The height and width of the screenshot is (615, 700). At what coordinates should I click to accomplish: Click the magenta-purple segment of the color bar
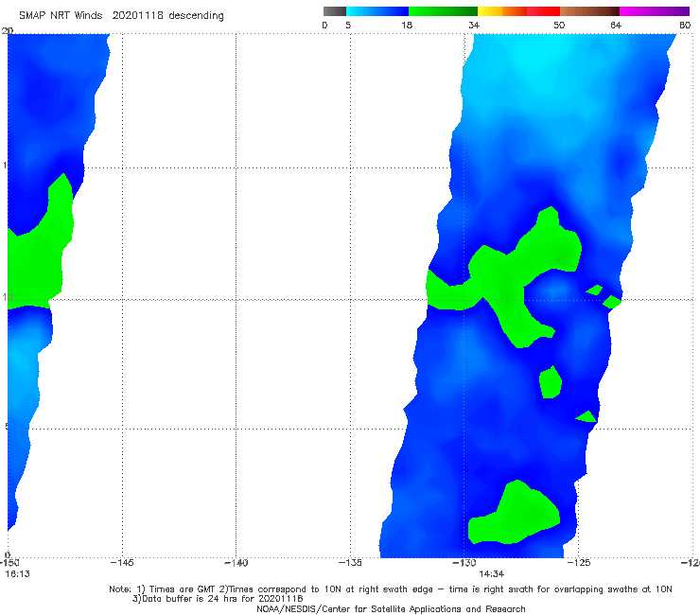tap(655, 11)
